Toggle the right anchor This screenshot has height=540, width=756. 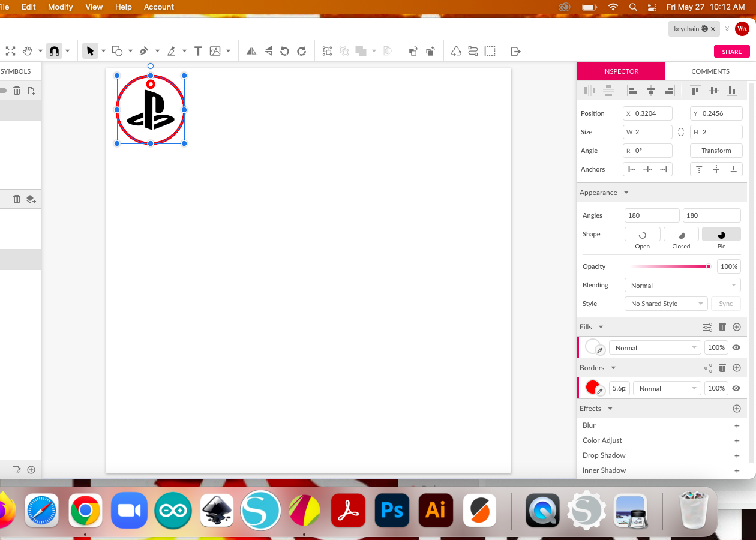663,169
